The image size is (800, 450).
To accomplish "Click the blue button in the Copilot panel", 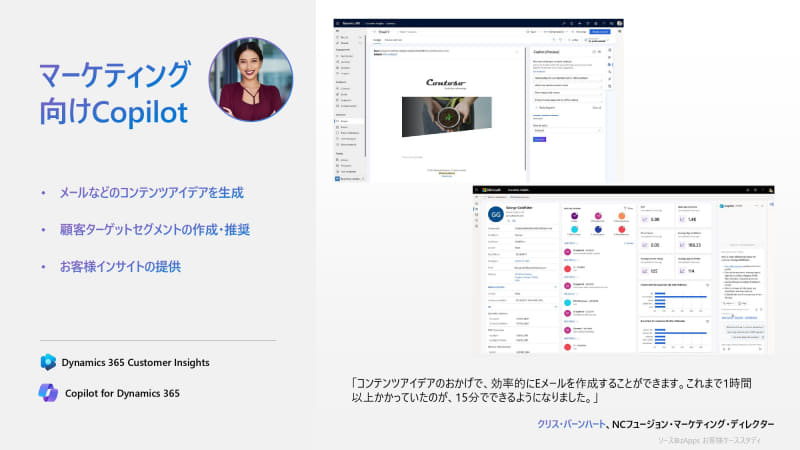I will 539,139.
